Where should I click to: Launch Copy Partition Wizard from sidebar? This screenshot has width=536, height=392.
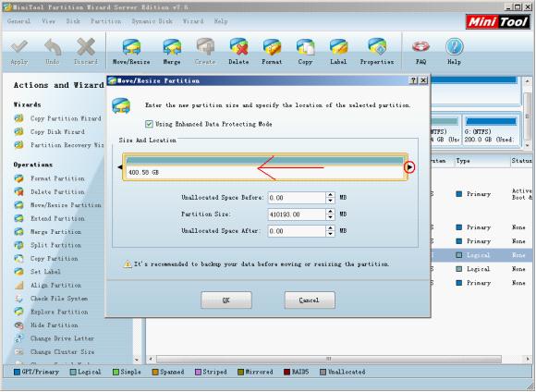pyautogui.click(x=57, y=118)
